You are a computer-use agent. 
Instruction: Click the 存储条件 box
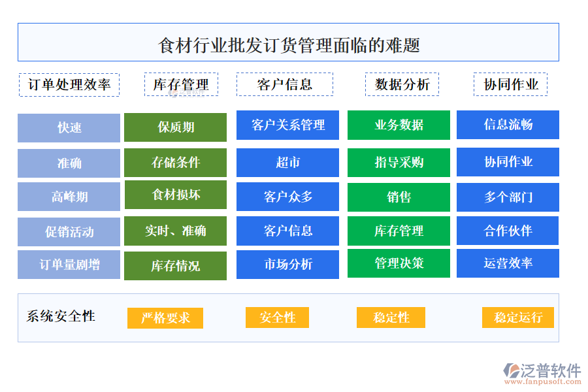(x=176, y=163)
